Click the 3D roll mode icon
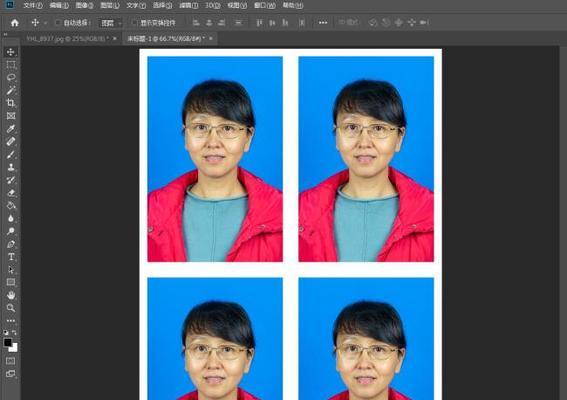This screenshot has width=567, height=400. click(x=386, y=23)
